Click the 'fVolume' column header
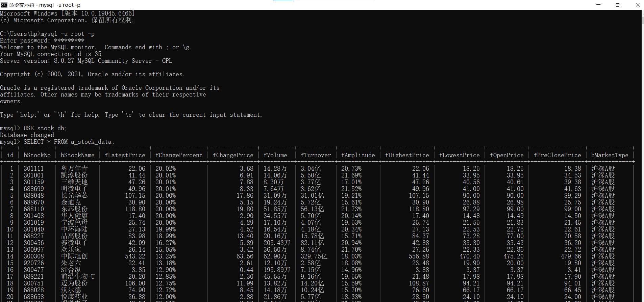 pos(275,155)
